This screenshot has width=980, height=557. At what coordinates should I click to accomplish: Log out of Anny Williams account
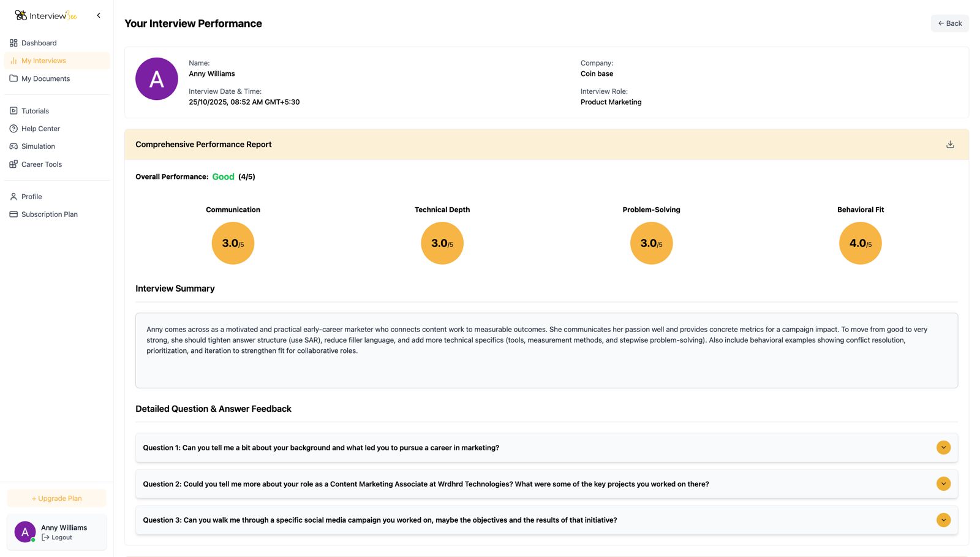click(58, 537)
